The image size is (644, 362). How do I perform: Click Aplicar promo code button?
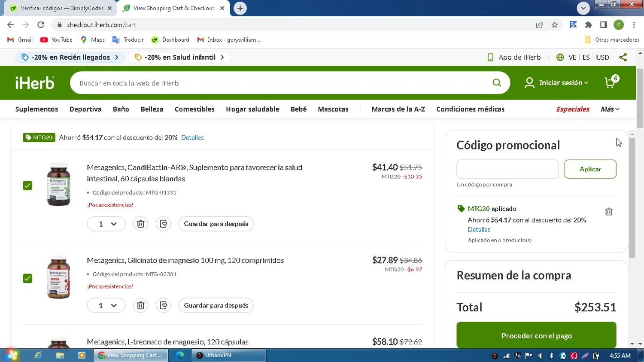[x=590, y=169]
